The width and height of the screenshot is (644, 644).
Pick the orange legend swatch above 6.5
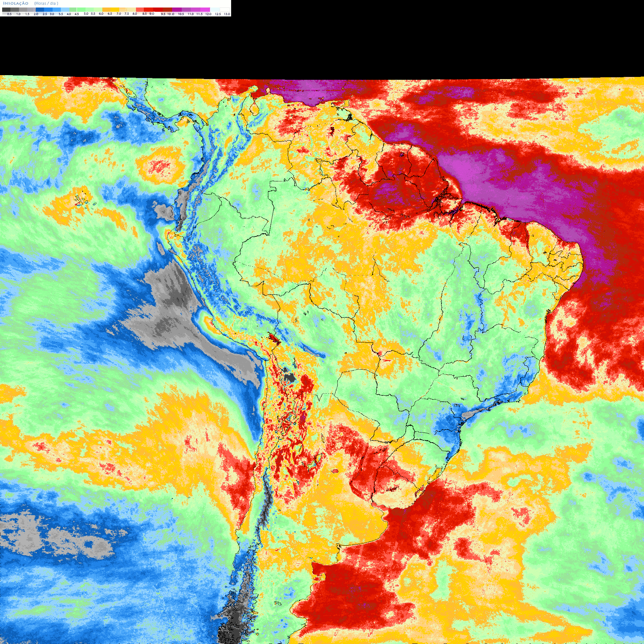(106, 10)
